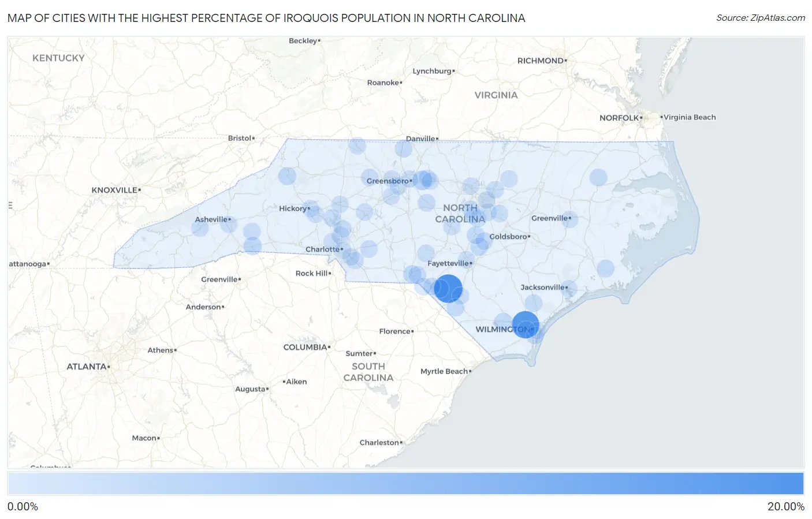Click the Danville city label

click(420, 139)
